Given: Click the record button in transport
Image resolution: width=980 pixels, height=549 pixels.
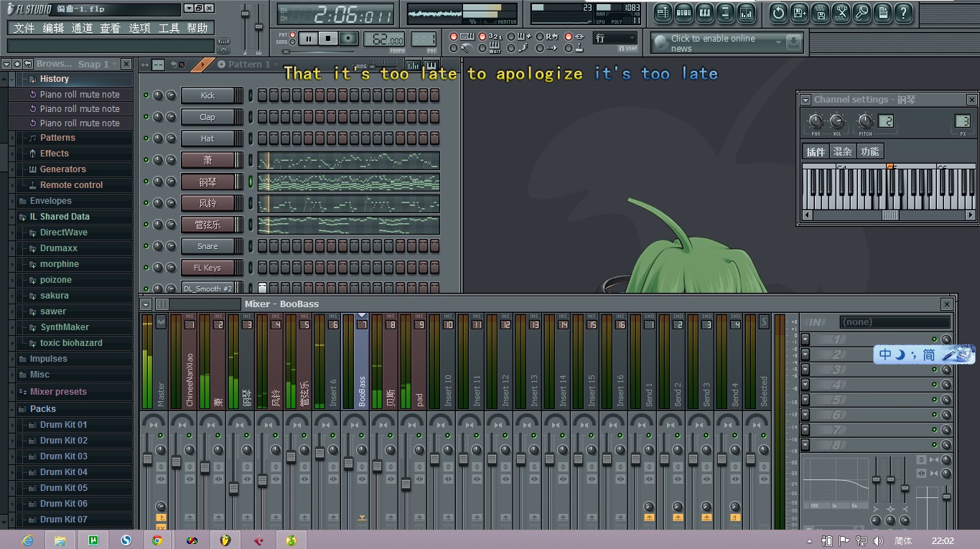Looking at the screenshot, I should pyautogui.click(x=348, y=39).
